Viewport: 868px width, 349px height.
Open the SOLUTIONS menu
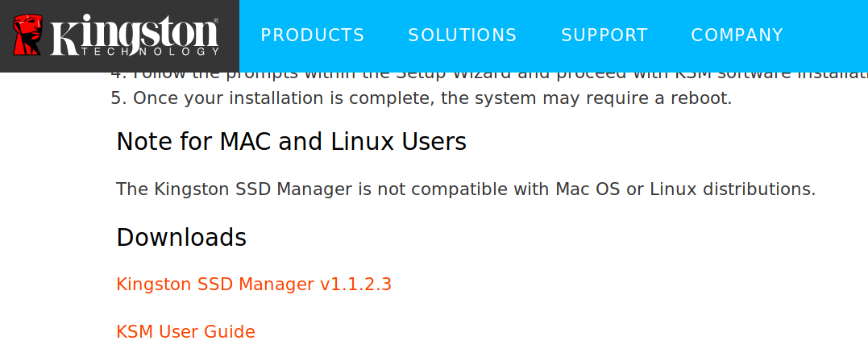tap(463, 35)
